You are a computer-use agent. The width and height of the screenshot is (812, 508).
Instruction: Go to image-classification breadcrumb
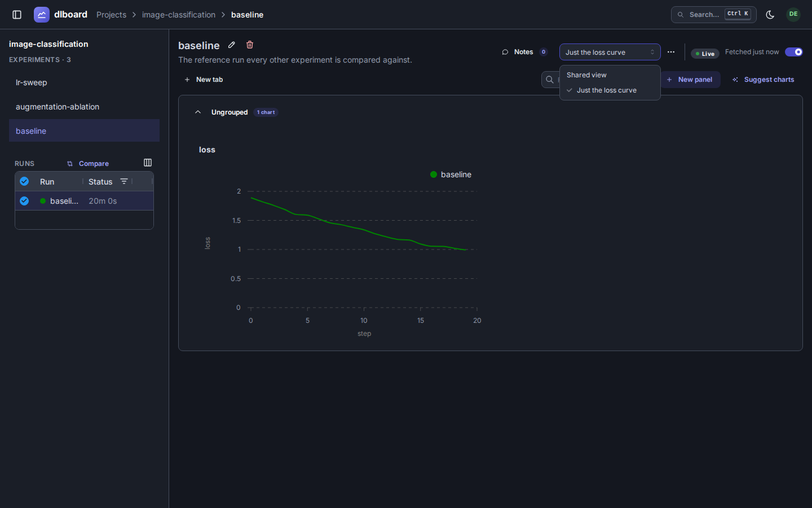[x=179, y=15]
